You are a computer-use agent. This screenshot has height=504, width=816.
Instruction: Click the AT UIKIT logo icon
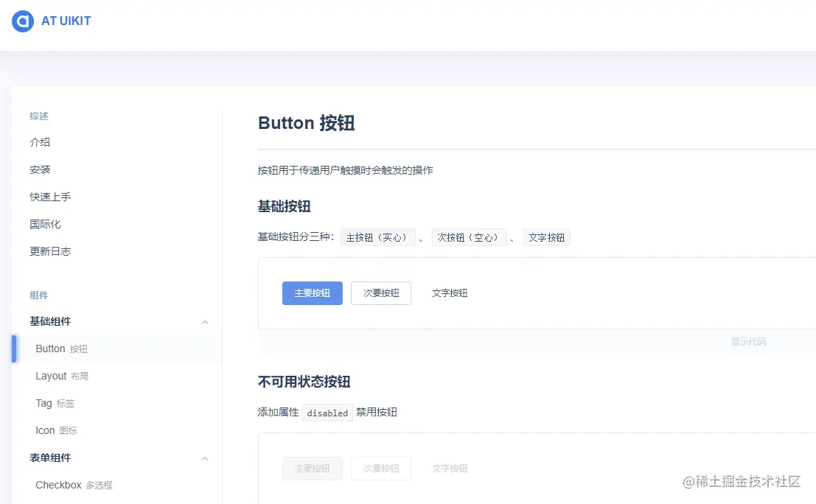22,21
